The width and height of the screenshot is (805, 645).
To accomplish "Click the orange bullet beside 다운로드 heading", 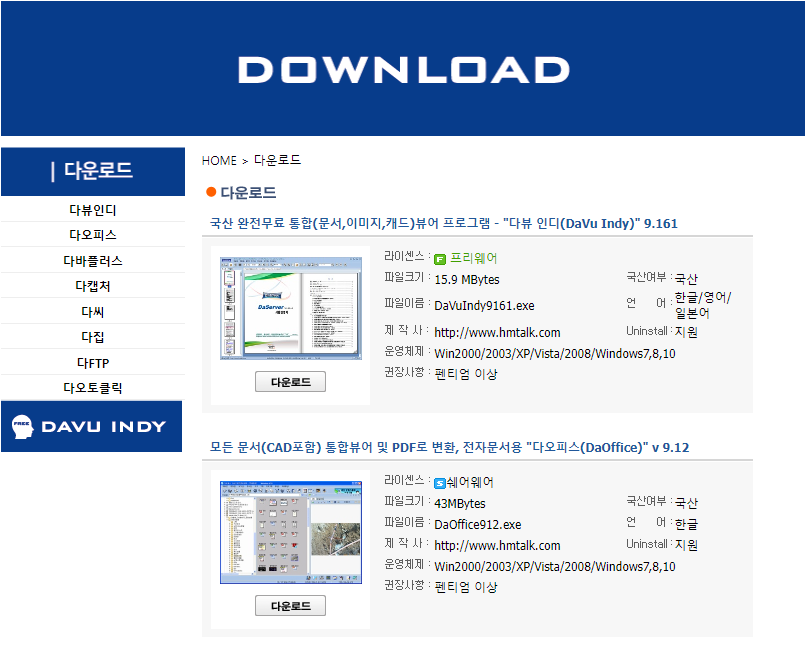I will [x=211, y=192].
